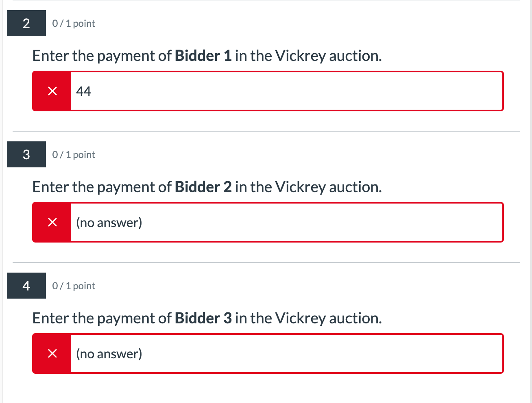Click the incorrect-answer marker beside the 44 answer

tap(52, 91)
